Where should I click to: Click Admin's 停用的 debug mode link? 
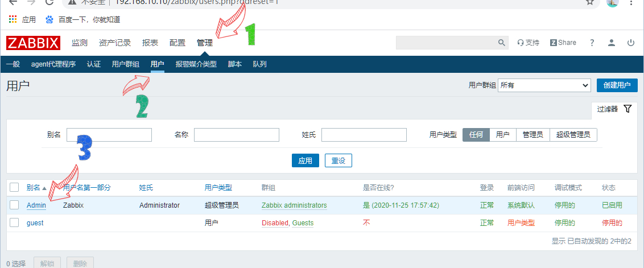[x=565, y=205]
